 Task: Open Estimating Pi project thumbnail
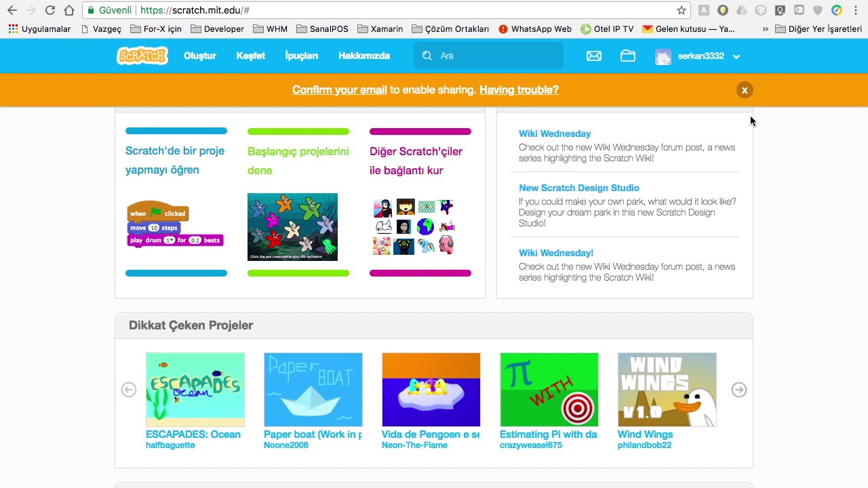click(x=549, y=390)
